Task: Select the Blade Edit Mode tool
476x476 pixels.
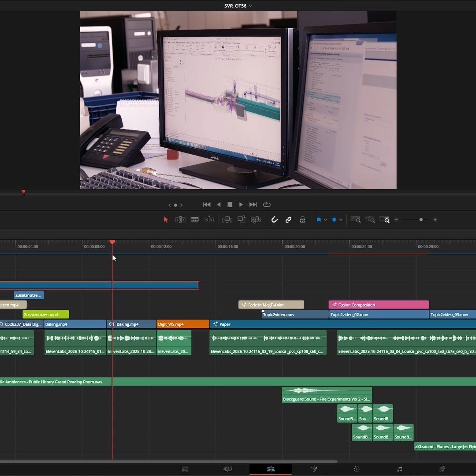Action: 194,219
